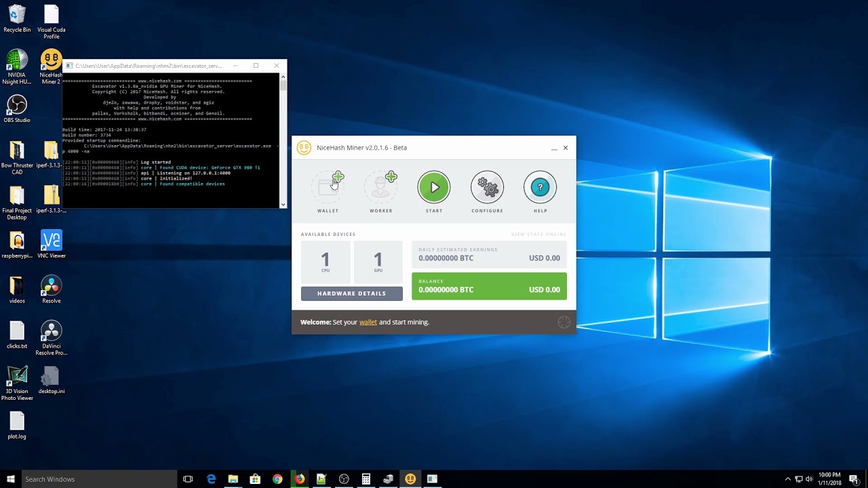Open the VNC Viewer desktop shortcut
Screen dimensions: 868x488
pos(52,245)
